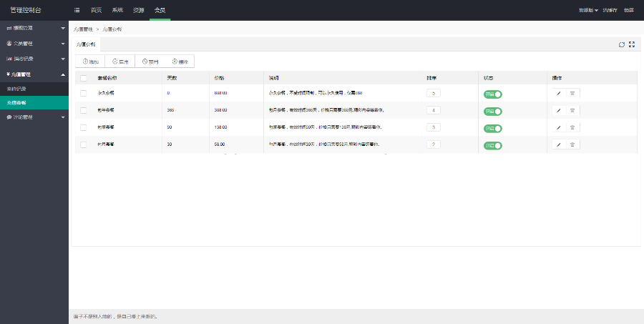Delete the 90-day package with trash icon
Screen dimensions: 644x324
coord(572,127)
